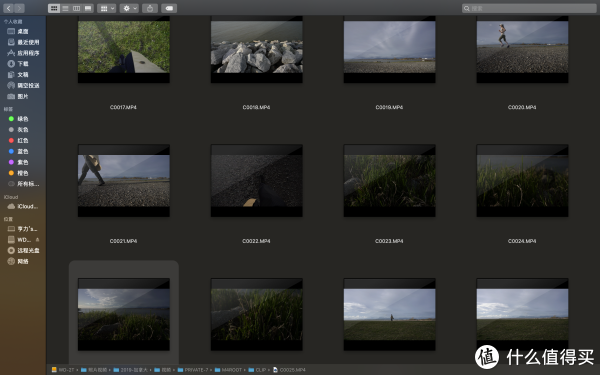Select the orange 橙色 tag in sidebar
Screen dimensions: 600x375
point(23,173)
